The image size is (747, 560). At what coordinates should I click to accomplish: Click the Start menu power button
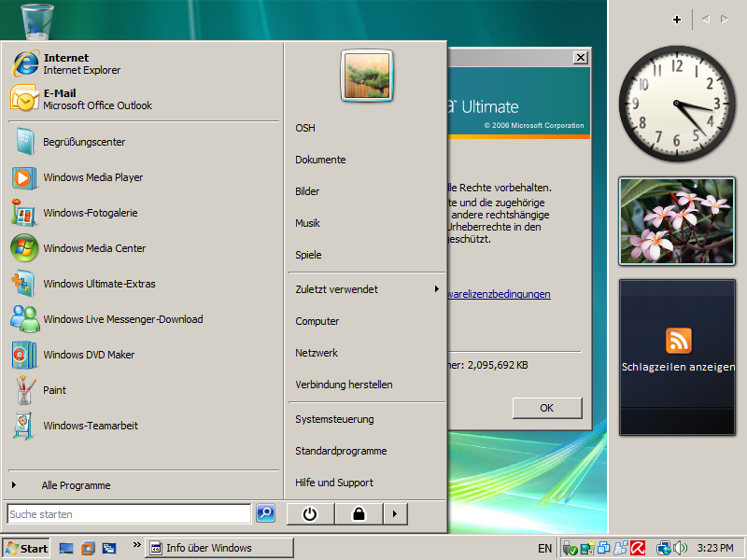(310, 513)
